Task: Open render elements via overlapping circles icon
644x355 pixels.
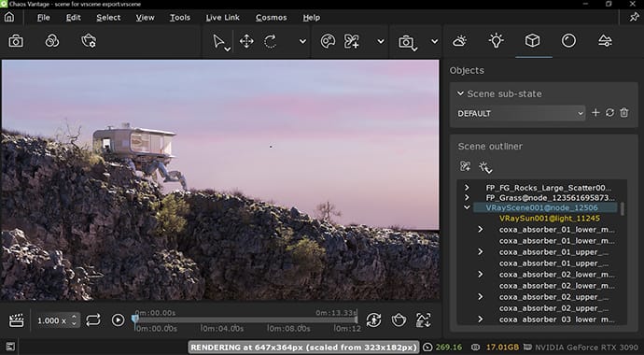Action: click(x=52, y=41)
